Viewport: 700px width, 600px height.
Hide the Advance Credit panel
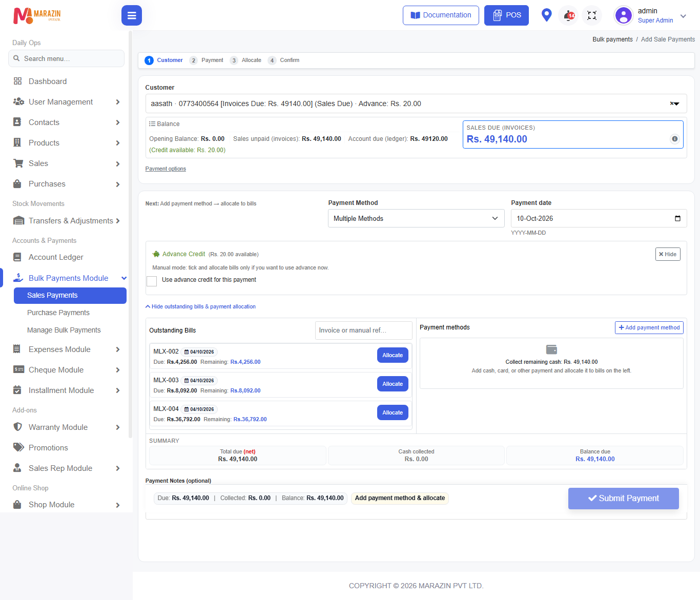[x=668, y=254]
